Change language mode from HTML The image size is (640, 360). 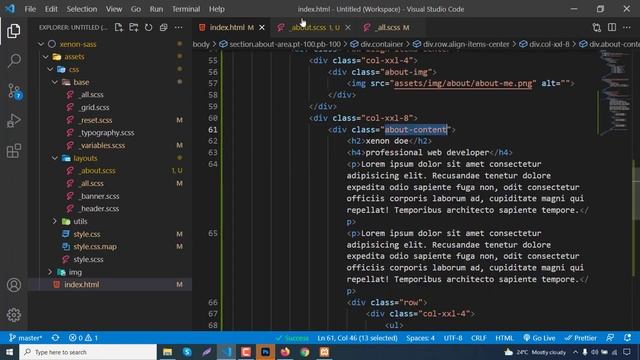(504, 338)
